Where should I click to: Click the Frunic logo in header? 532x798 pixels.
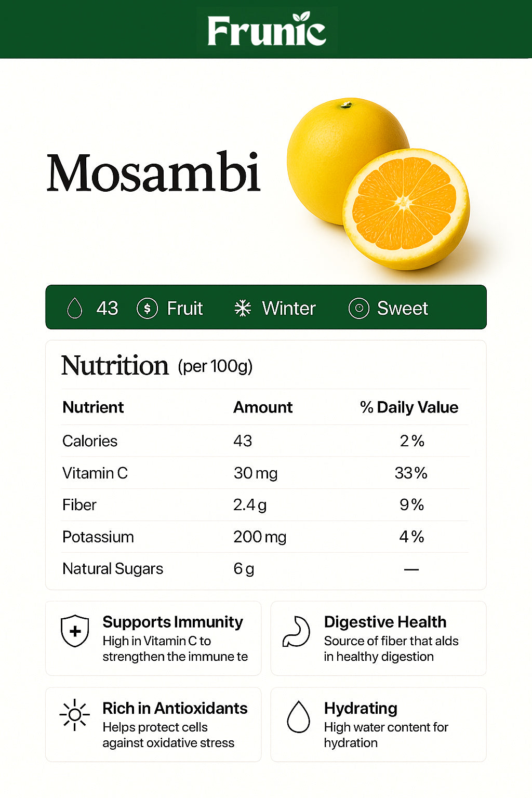pos(267,30)
